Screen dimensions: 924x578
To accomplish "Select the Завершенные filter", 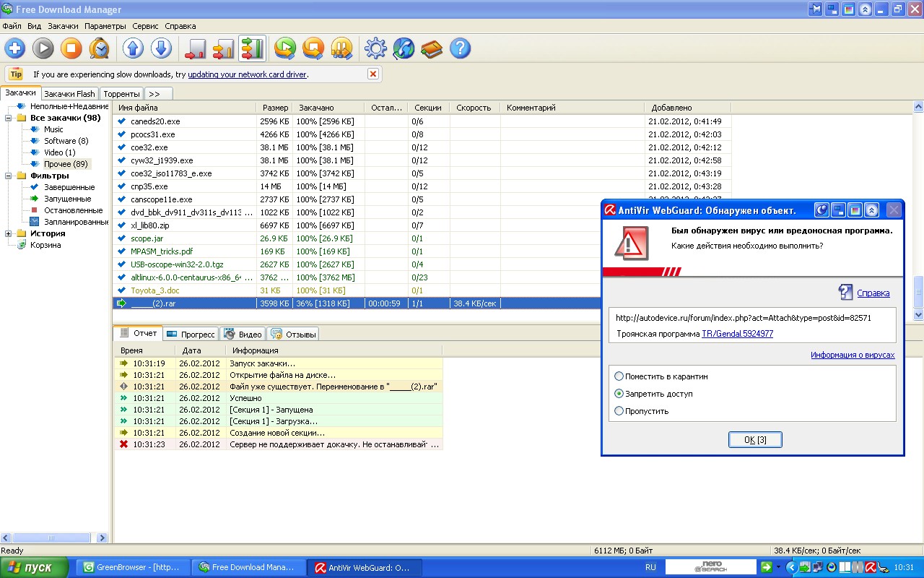I will pyautogui.click(x=69, y=187).
